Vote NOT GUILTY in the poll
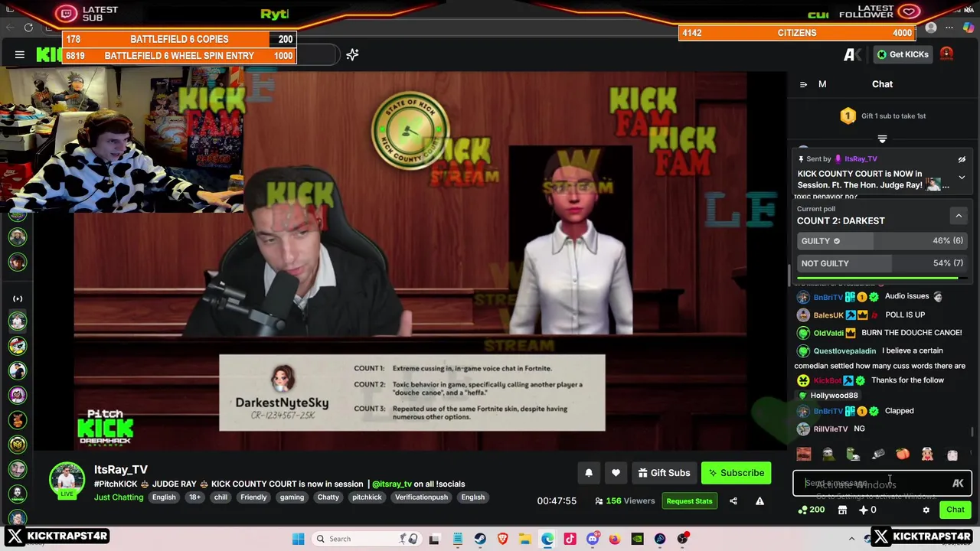This screenshot has height=551, width=980. click(880, 263)
